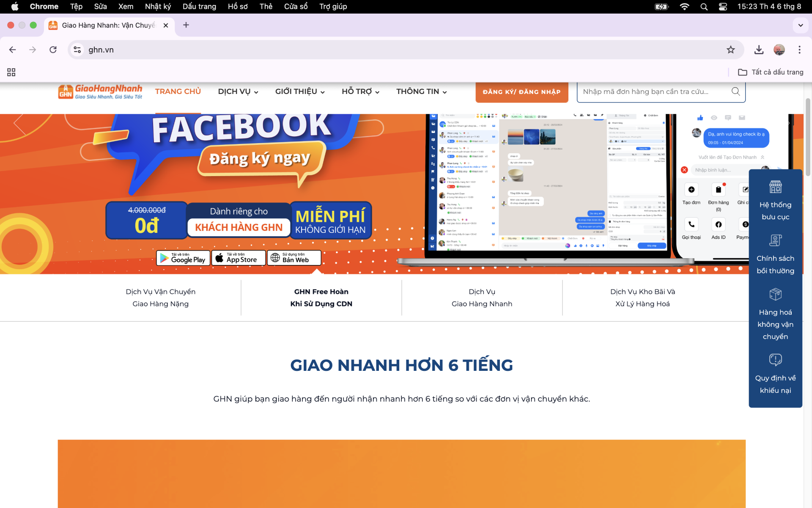Screen dimensions: 812x508
Task: Open macOS Control Center
Action: click(723, 6)
